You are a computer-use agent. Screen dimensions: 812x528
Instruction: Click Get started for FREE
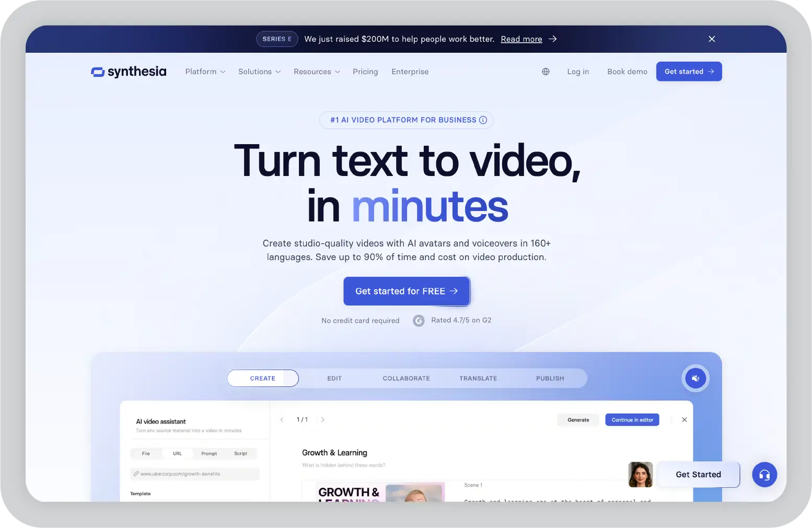[x=407, y=291]
